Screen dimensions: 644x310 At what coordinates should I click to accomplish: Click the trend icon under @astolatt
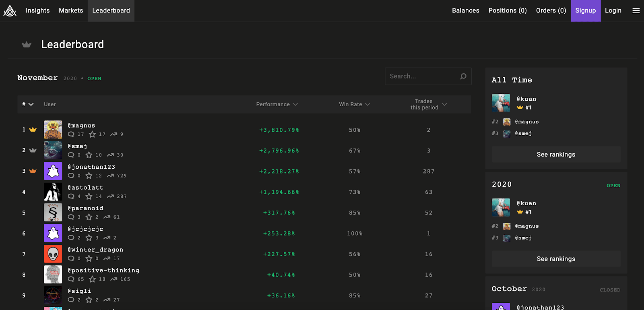[110, 196]
